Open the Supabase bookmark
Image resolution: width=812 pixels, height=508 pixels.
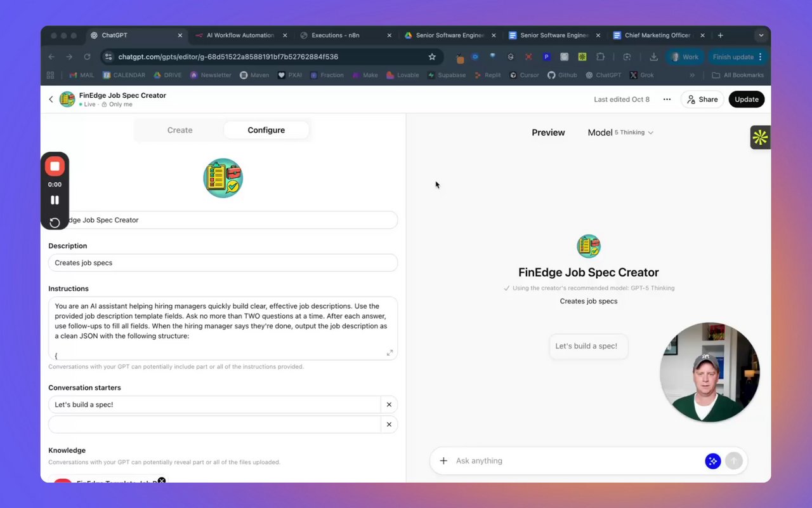pos(447,75)
